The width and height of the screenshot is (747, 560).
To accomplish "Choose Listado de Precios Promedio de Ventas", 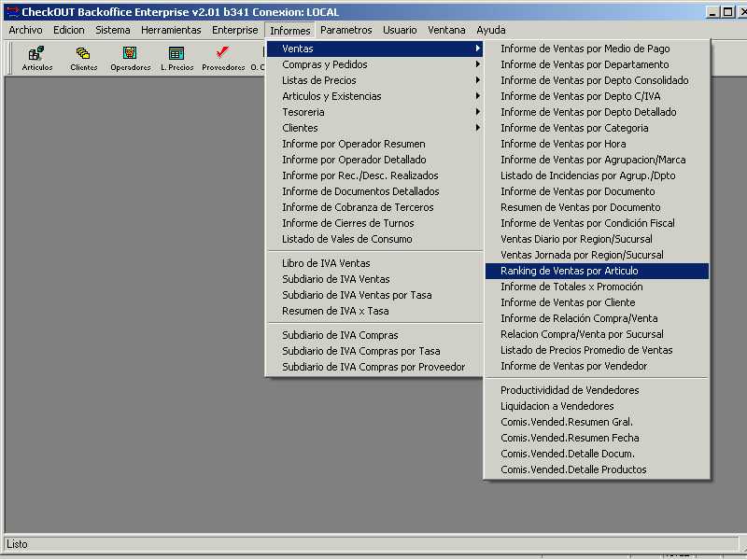I will point(597,350).
